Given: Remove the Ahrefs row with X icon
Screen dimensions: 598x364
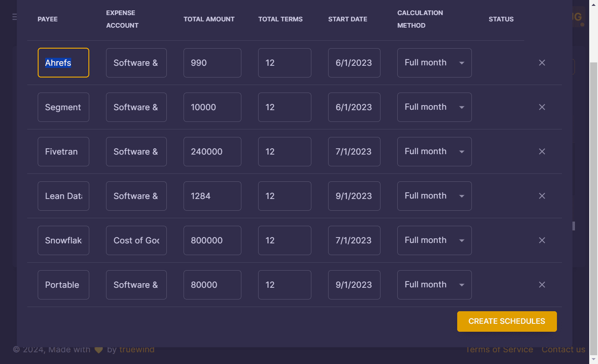Looking at the screenshot, I should coord(542,63).
